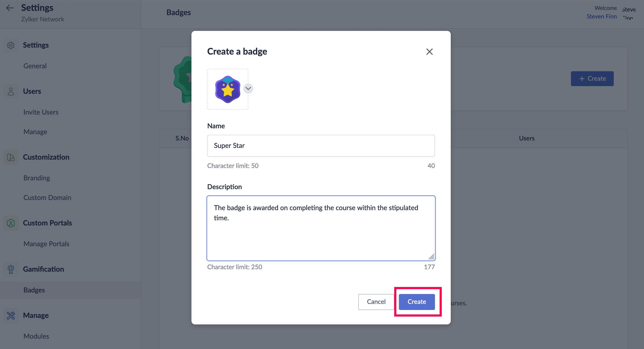Click the Name field containing Super Star

321,146
